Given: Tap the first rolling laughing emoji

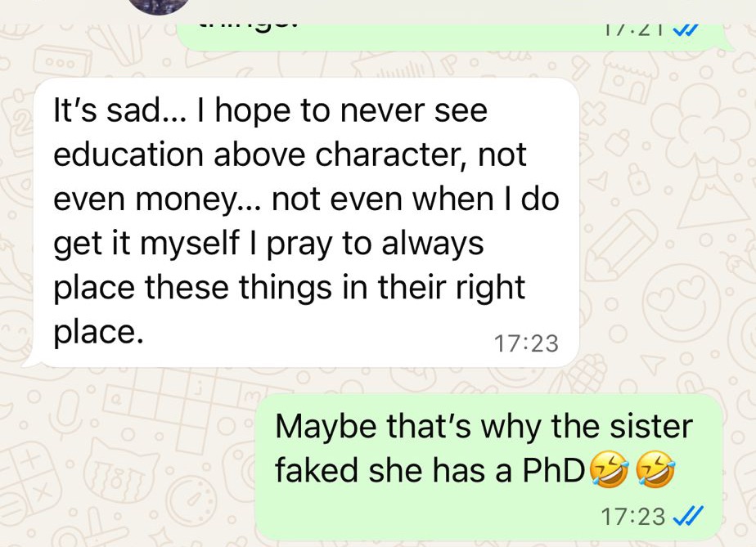Looking at the screenshot, I should pos(610,469).
